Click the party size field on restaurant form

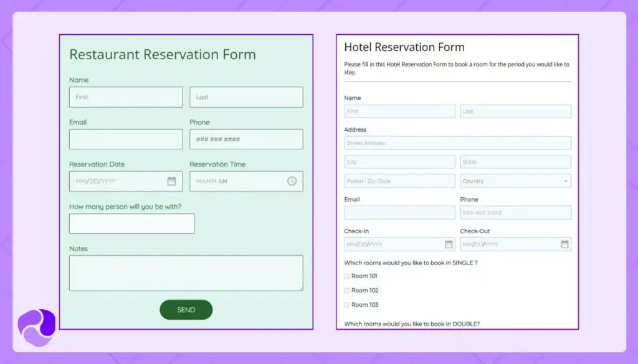coord(131,223)
